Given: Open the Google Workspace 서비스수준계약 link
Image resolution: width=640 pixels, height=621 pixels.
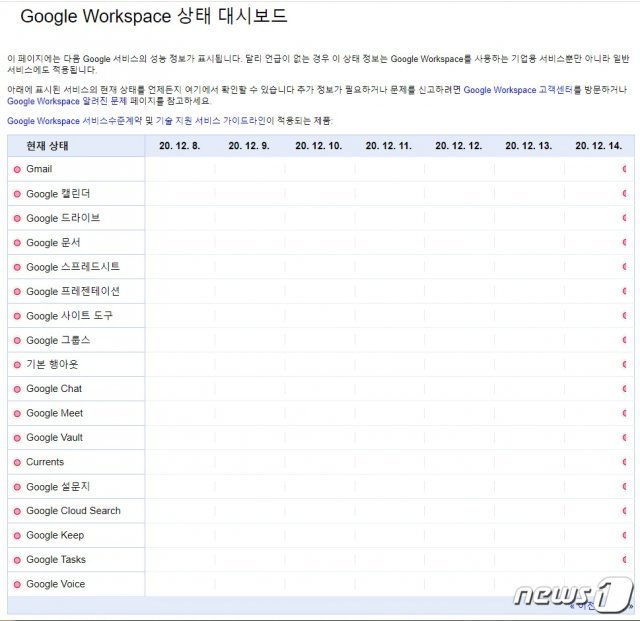Looking at the screenshot, I should pyautogui.click(x=75, y=121).
